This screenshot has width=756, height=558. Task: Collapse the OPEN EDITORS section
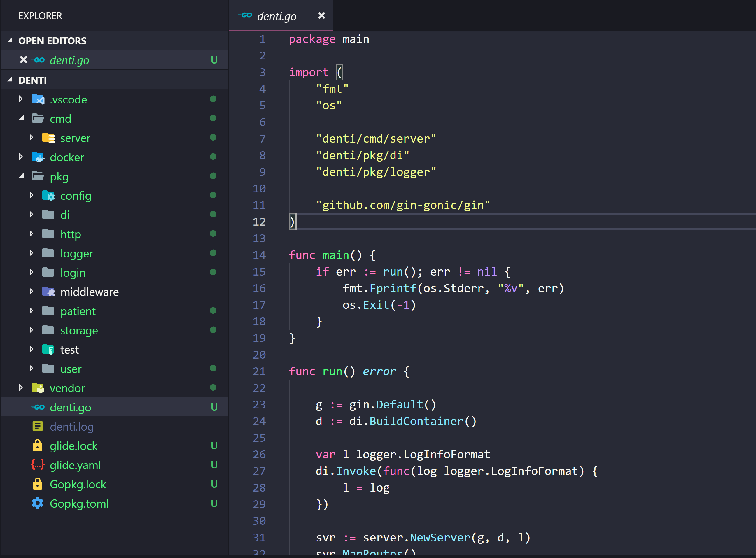(x=10, y=41)
